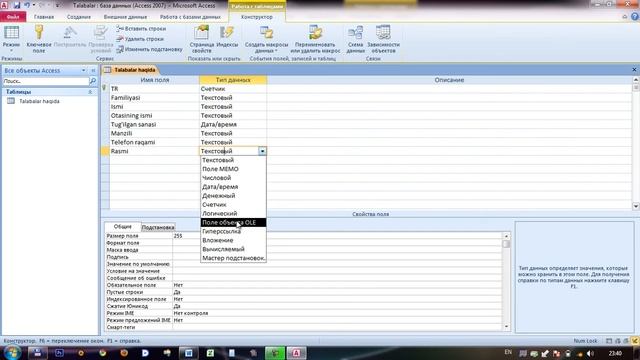Click the save icon in the quick access toolbar
The image size is (640, 360).
click(17, 5)
